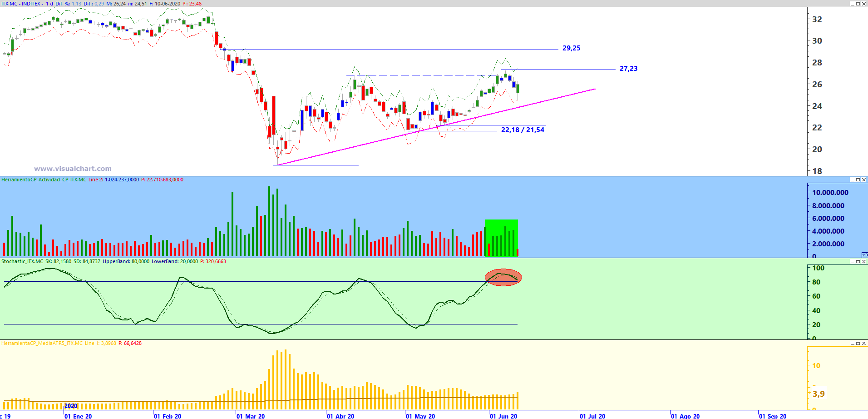
Task: Click the HerramientoCP_Actividad_CP_ITX.MC indicator label
Action: click(44, 180)
